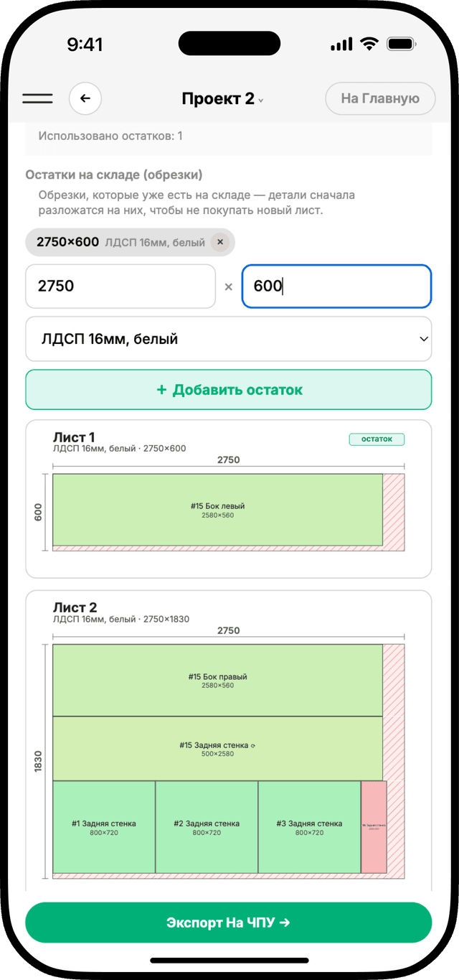The image size is (459, 980).
Task: Tap the back arrow button
Action: pos(85,98)
